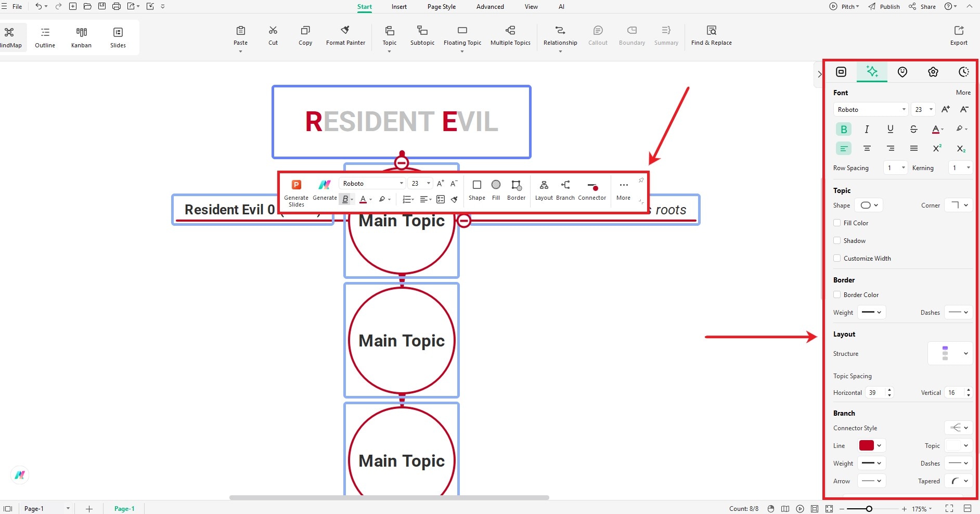Enable the Shadow checkbox

click(x=837, y=240)
